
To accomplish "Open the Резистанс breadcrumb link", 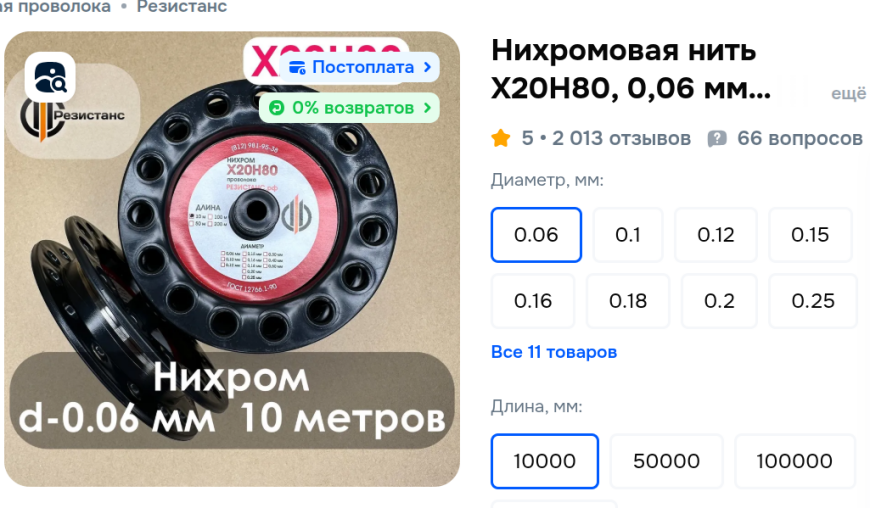I will (x=182, y=7).
